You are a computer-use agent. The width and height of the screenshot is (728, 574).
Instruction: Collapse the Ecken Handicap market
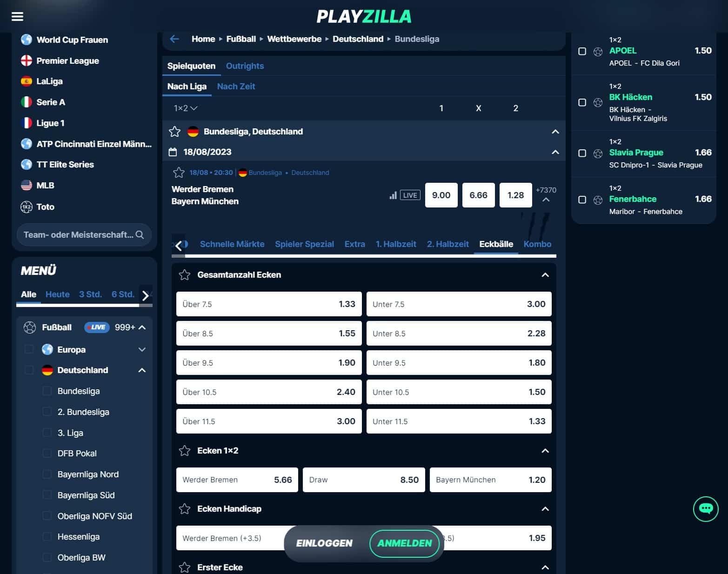click(x=545, y=509)
